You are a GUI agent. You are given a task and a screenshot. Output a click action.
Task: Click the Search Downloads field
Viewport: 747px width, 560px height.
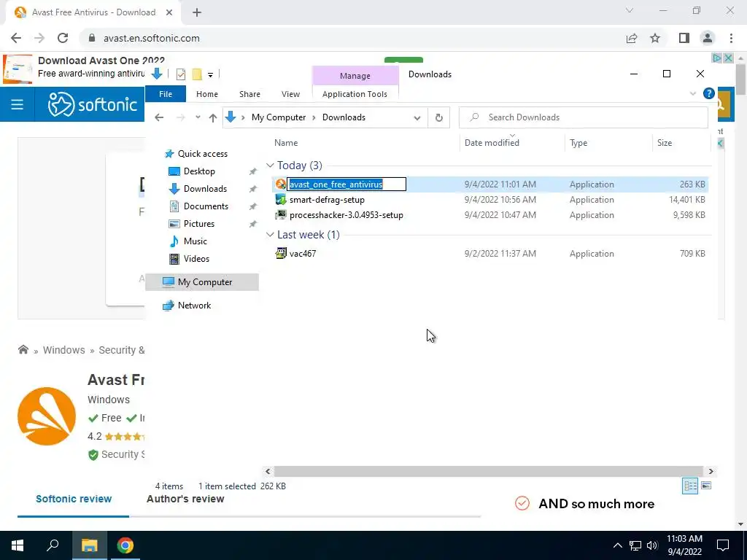click(583, 117)
